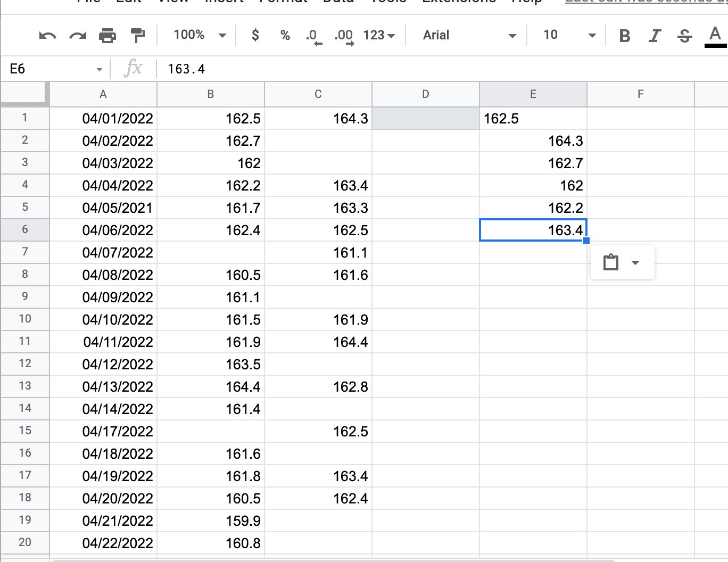The image size is (728, 562).
Task: Open the text color picker
Action: [x=715, y=36]
